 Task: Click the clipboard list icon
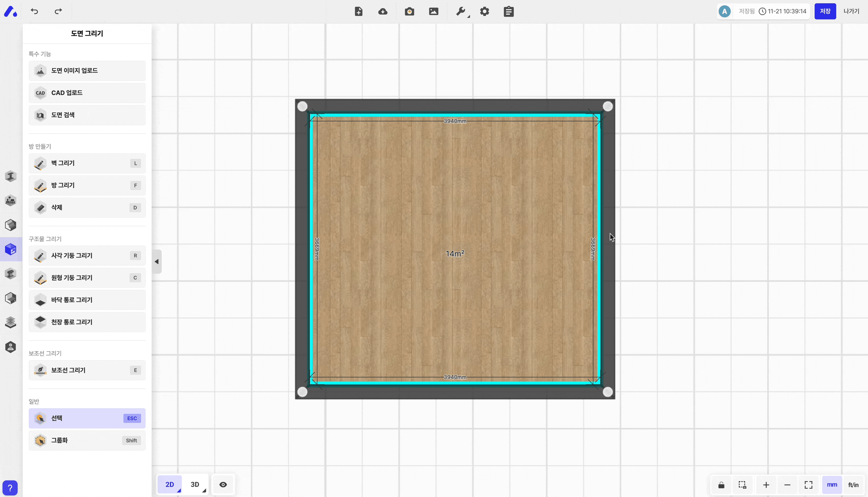(508, 12)
